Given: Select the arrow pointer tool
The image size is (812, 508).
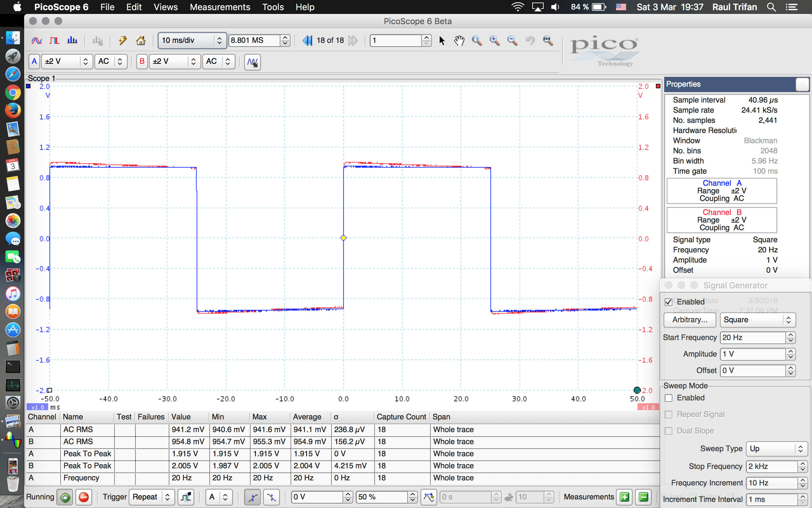Looking at the screenshot, I should tap(442, 41).
